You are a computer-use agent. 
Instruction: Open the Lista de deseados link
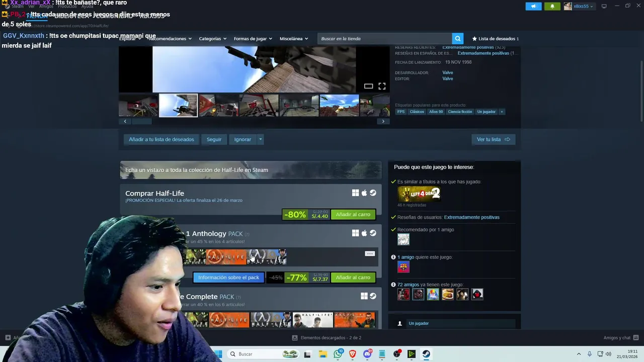(496, 39)
